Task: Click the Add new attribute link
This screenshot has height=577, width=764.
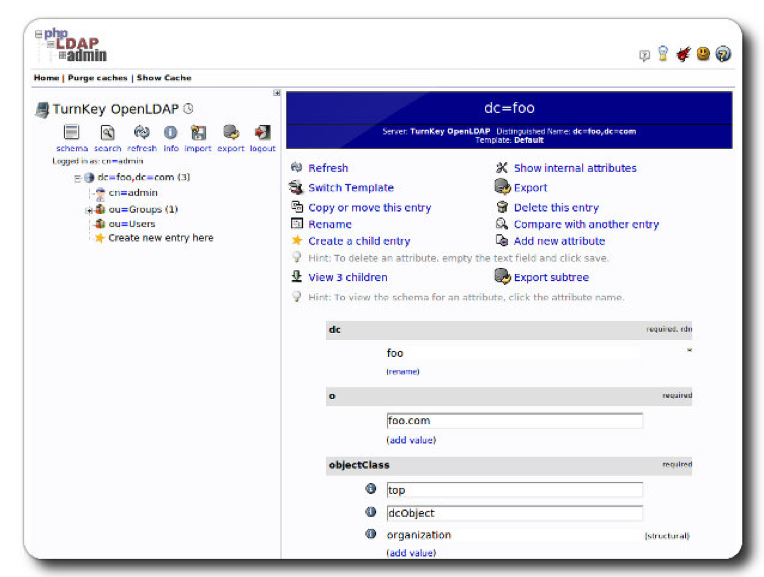Action: pyautogui.click(x=559, y=241)
